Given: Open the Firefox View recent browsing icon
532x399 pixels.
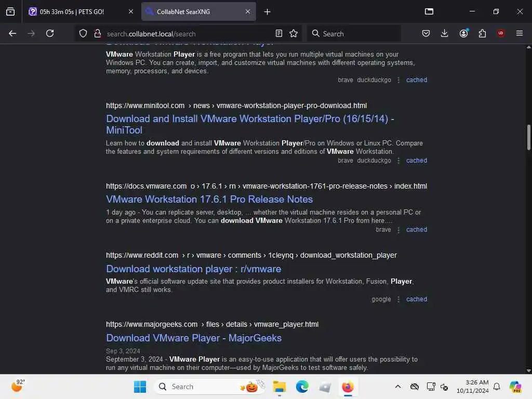Looking at the screenshot, I should point(10,11).
